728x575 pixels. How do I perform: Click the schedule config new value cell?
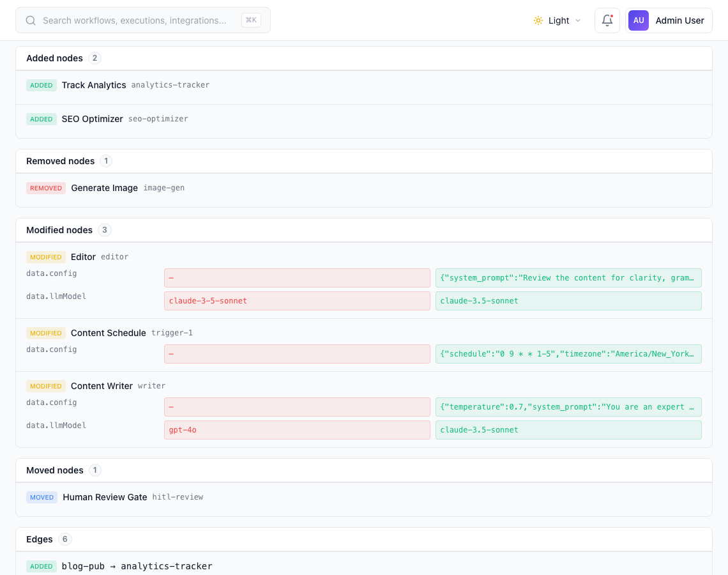(568, 354)
